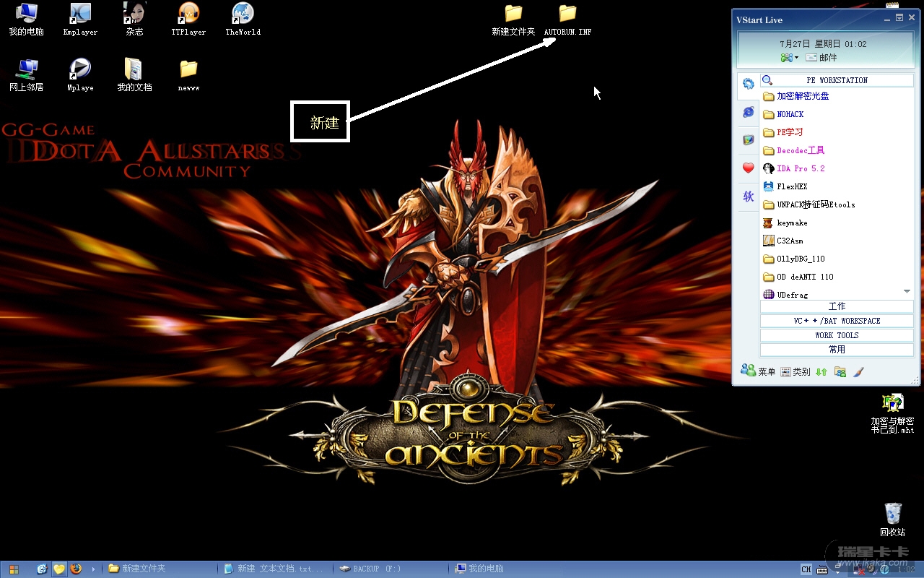
Task: Click the green up-down arrows icon
Action: (x=821, y=372)
